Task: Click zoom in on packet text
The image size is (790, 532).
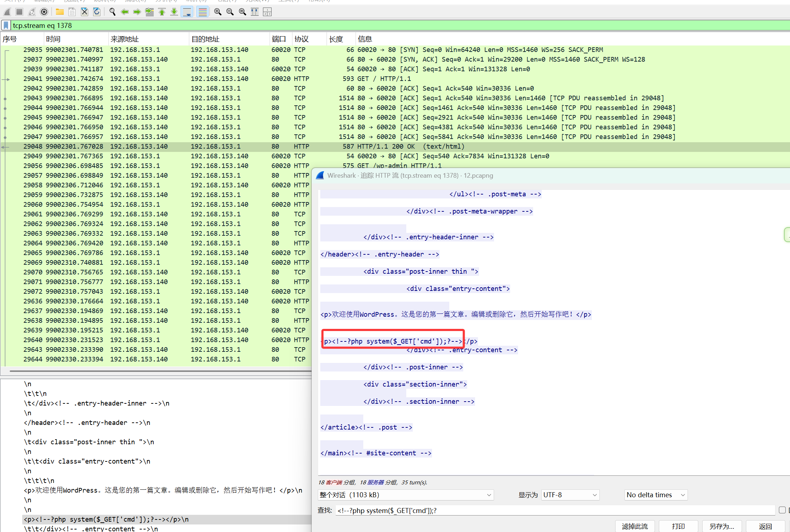Action: (x=217, y=12)
